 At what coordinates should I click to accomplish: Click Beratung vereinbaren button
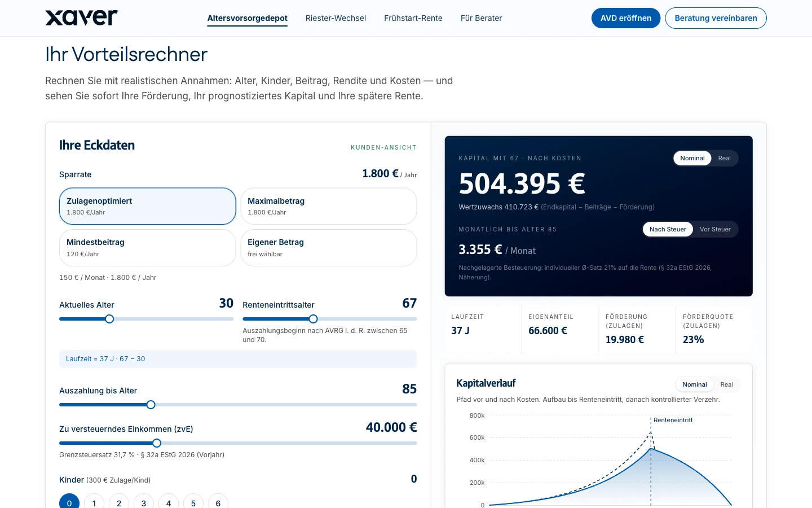(716, 18)
